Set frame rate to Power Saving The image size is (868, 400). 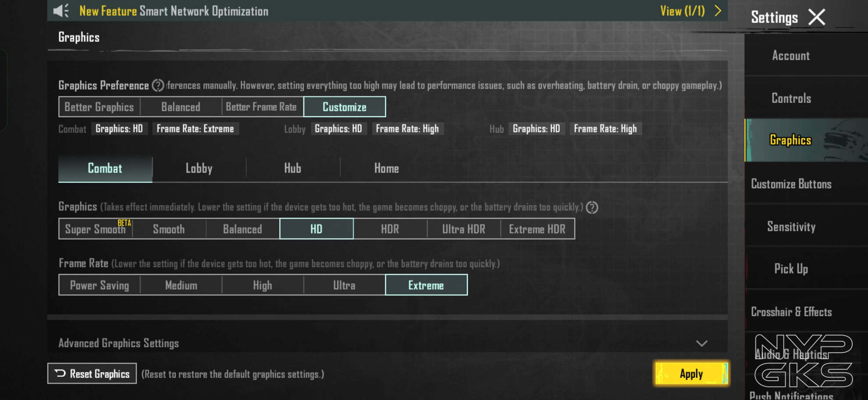pos(100,285)
